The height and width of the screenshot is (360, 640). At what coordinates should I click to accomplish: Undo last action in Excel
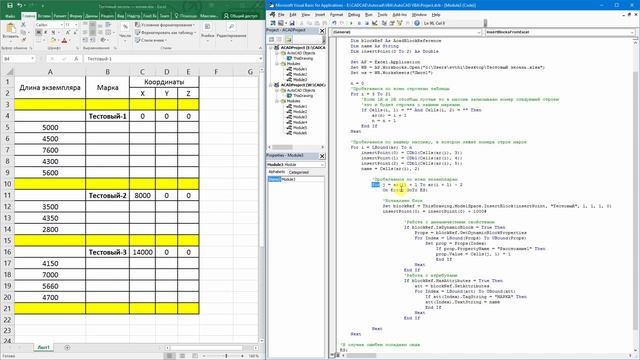click(20, 5)
